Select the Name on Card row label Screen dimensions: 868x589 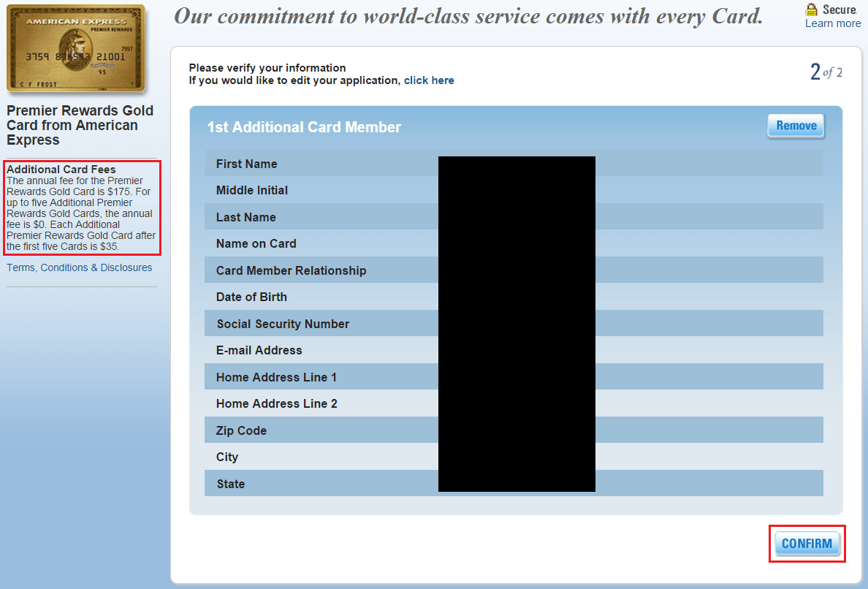[256, 243]
